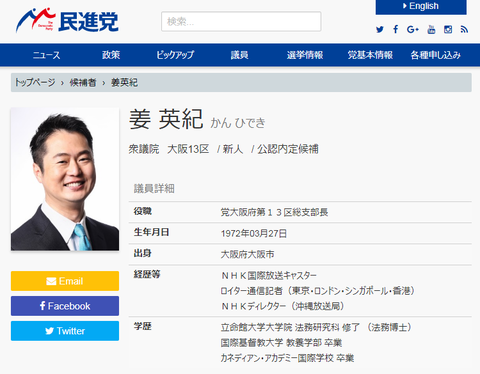Image resolution: width=480 pixels, height=374 pixels.
Task: Go to 候補者 breadcrumb link
Action: [83, 82]
